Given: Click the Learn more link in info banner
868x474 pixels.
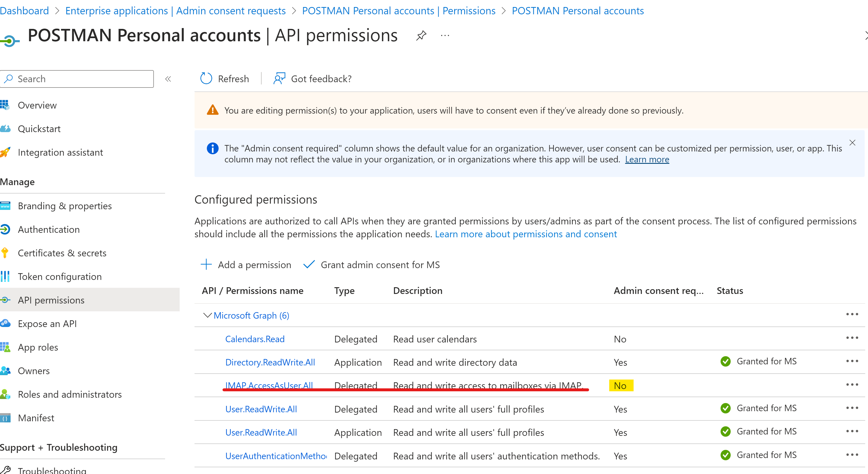Looking at the screenshot, I should click(647, 160).
